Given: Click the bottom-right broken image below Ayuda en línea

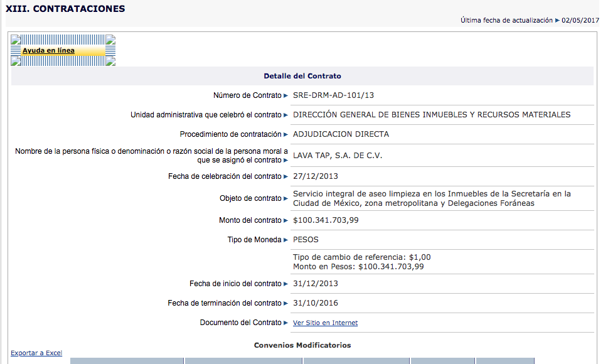Looking at the screenshot, I should [x=110, y=61].
